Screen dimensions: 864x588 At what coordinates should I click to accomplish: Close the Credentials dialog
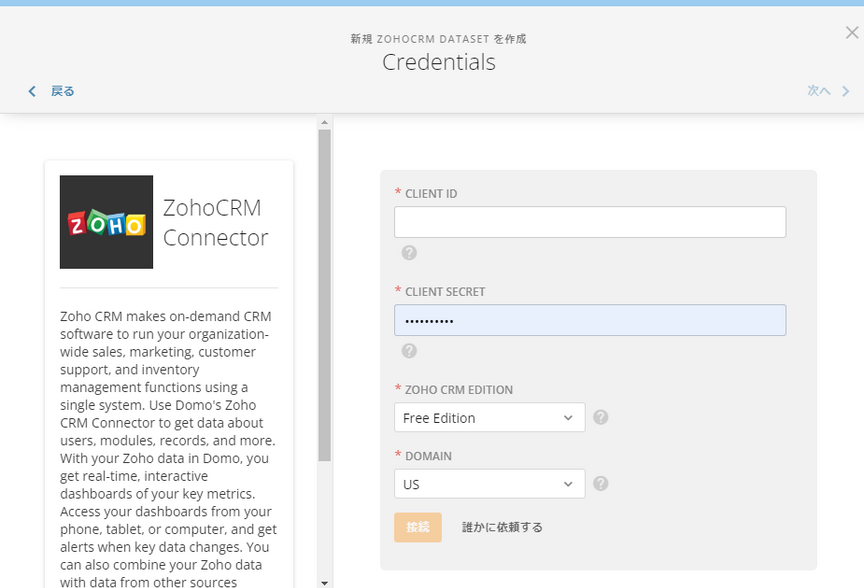pyautogui.click(x=852, y=33)
